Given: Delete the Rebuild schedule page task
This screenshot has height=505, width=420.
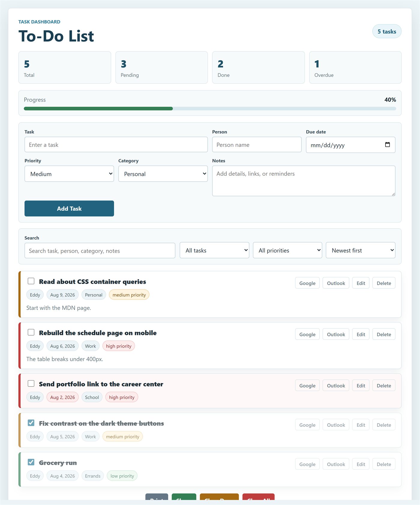Looking at the screenshot, I should pyautogui.click(x=384, y=334).
